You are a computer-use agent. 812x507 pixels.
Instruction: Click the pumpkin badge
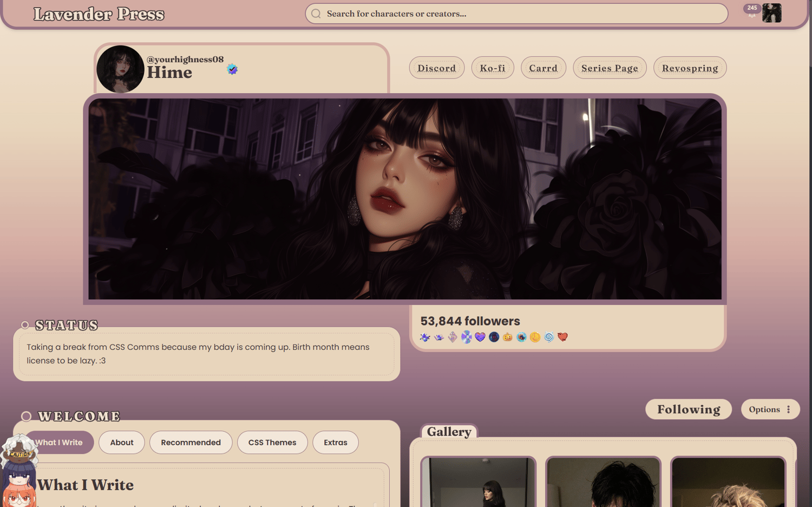click(508, 337)
